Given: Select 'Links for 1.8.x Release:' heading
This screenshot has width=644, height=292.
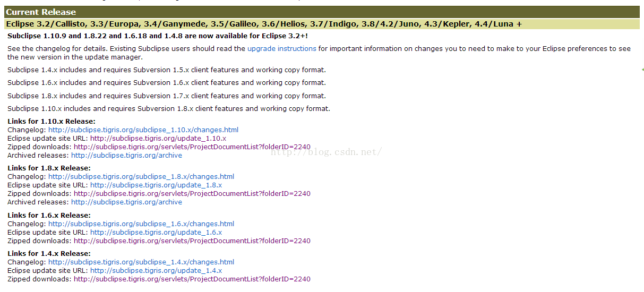Looking at the screenshot, I should point(49,168).
